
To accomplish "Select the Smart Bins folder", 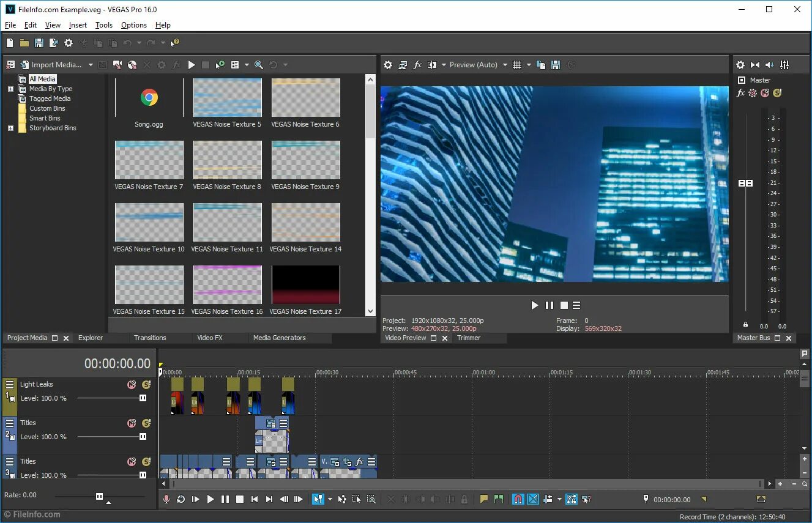I will pyautogui.click(x=45, y=118).
